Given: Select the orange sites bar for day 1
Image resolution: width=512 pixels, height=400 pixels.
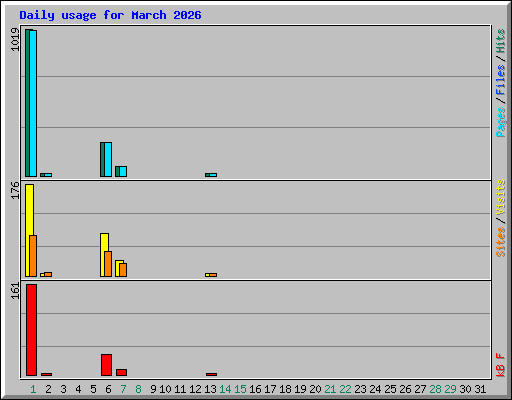Looking at the screenshot, I should (33, 256).
